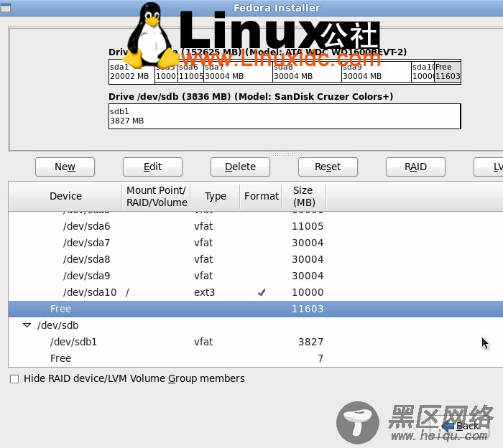
Task: Click the partially visible LVM button
Action: (x=489, y=167)
